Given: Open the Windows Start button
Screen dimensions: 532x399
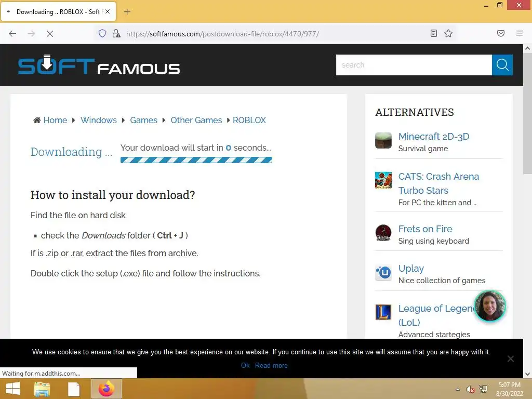Looking at the screenshot, I should (13, 389).
